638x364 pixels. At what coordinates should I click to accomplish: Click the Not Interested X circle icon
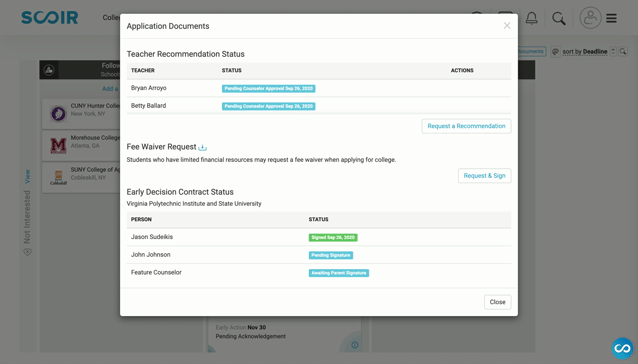coord(27,252)
